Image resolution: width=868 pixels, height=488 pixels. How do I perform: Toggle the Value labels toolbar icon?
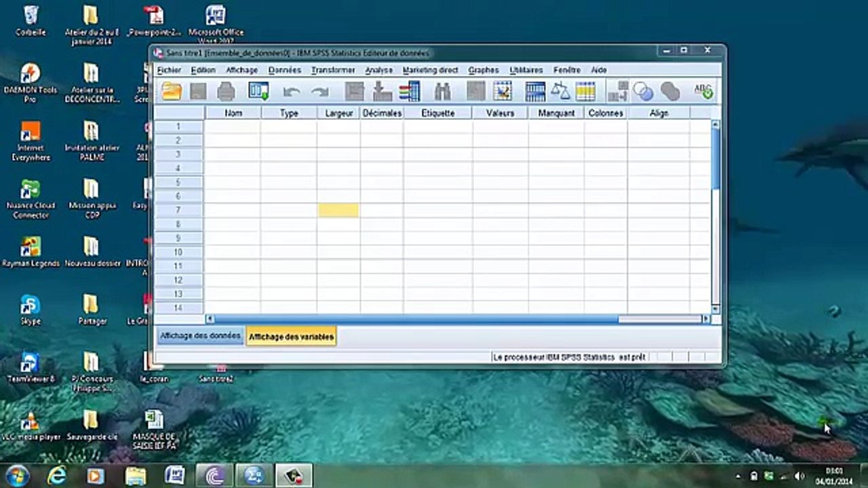point(618,91)
